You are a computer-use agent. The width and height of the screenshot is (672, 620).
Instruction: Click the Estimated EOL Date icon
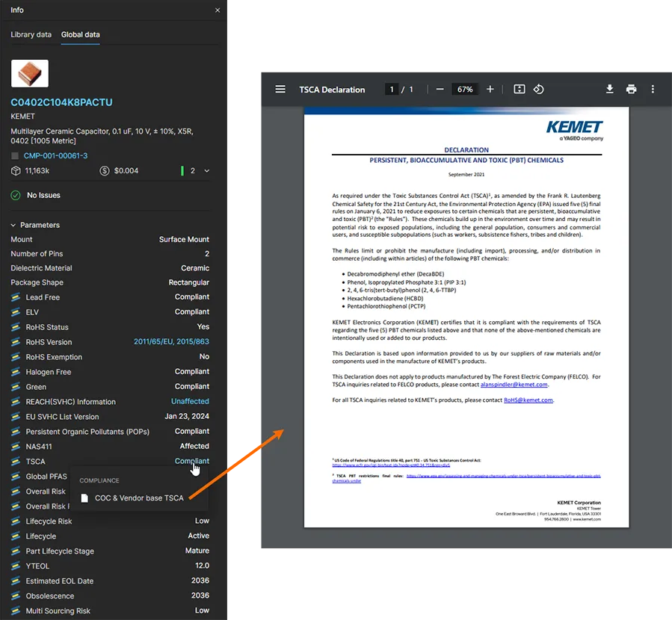pos(16,581)
